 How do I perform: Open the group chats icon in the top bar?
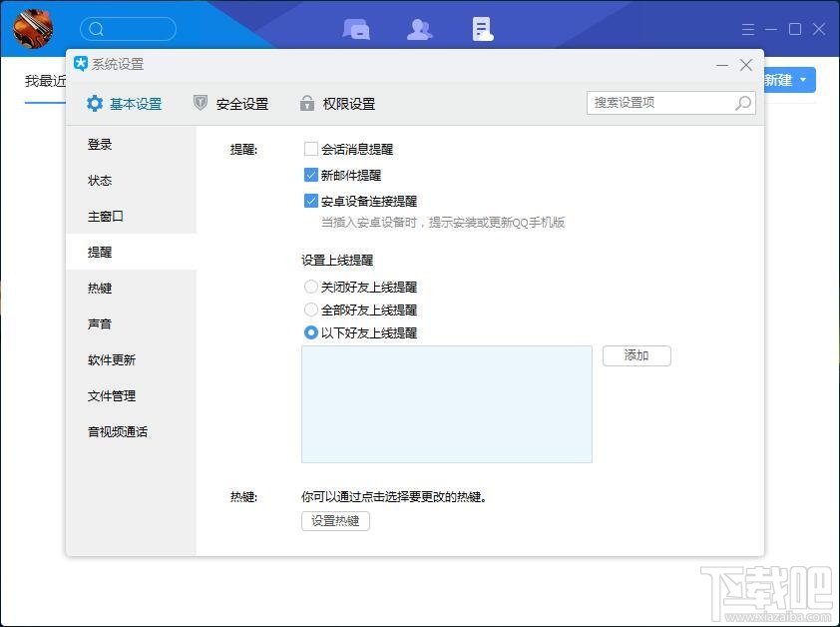(356, 28)
